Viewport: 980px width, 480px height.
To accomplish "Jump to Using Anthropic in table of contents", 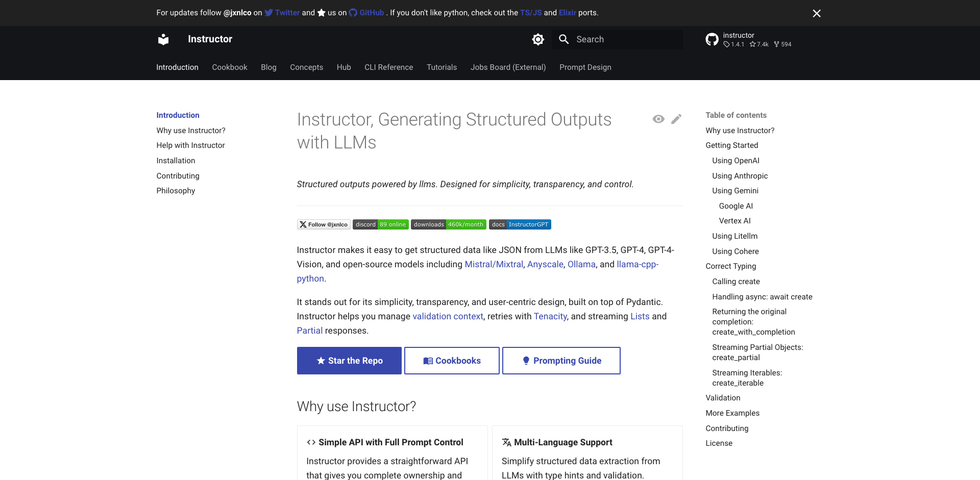I will [740, 175].
